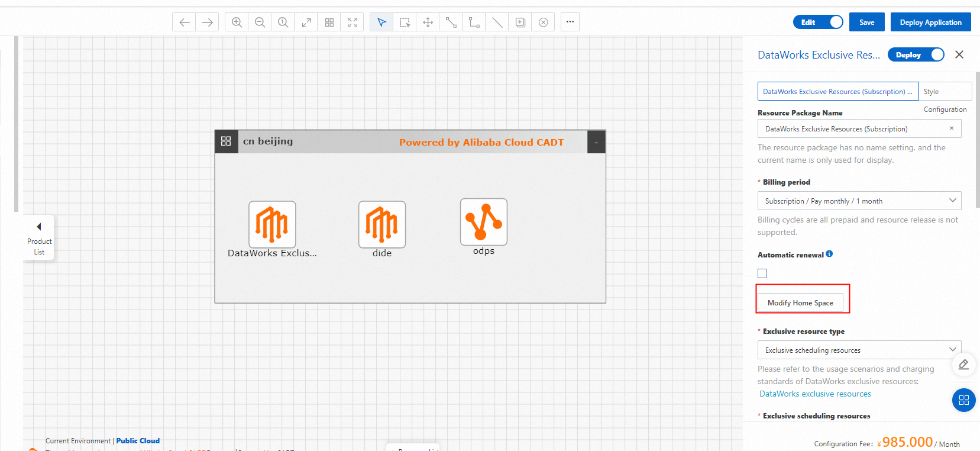Select the elbow connector line tool
Image resolution: width=980 pixels, height=451 pixels.
pyautogui.click(x=474, y=22)
